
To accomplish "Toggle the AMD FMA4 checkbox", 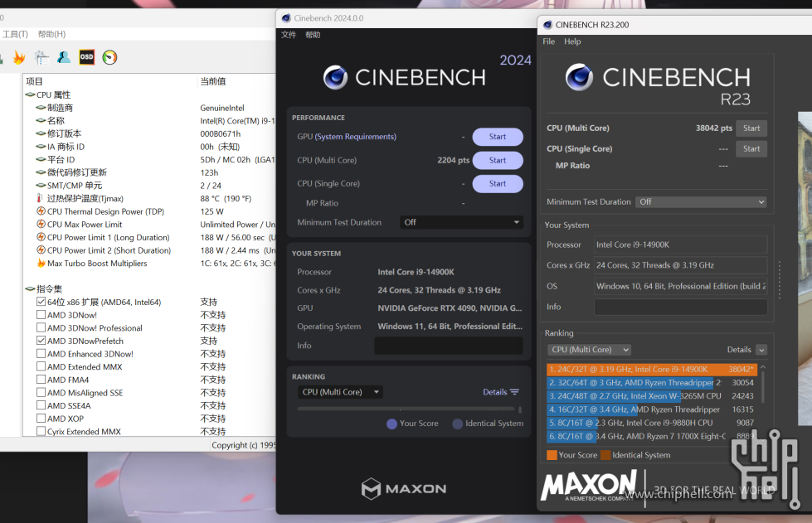I will (x=41, y=379).
